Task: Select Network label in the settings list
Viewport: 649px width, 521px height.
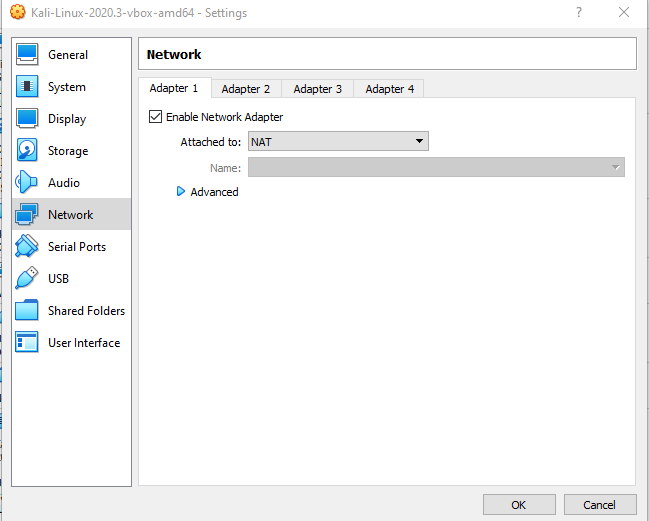Action: point(71,214)
